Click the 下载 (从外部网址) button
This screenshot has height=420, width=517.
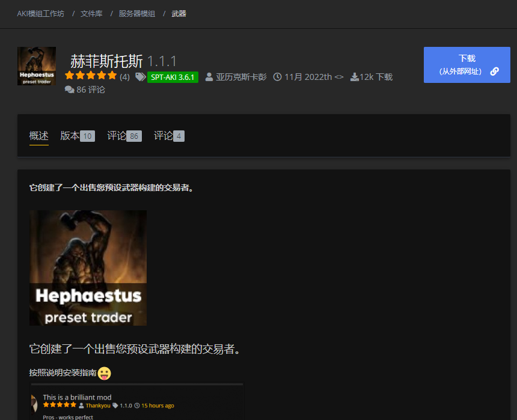coord(467,65)
